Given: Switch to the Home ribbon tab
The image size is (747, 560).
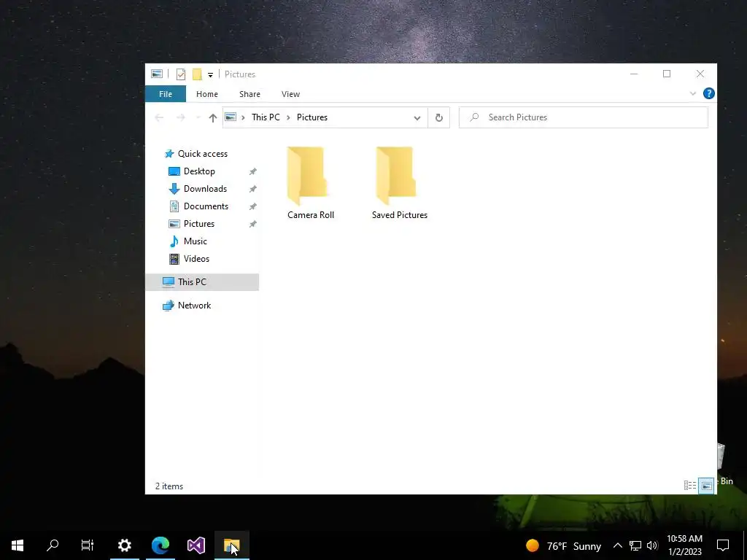Looking at the screenshot, I should (x=206, y=94).
